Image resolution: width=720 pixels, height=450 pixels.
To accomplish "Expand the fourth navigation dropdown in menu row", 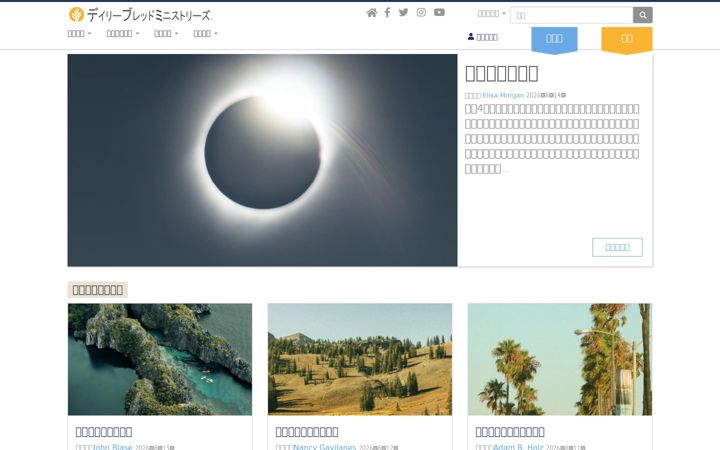I will click(205, 34).
